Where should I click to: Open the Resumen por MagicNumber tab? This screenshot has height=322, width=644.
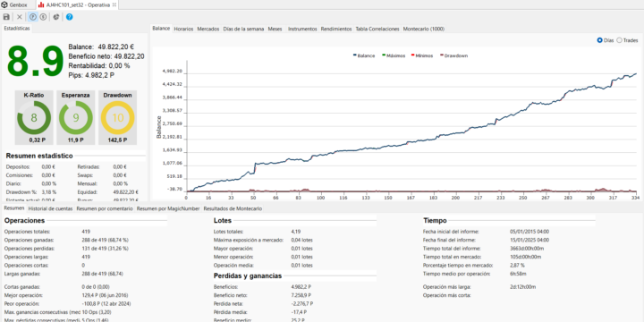pos(168,208)
